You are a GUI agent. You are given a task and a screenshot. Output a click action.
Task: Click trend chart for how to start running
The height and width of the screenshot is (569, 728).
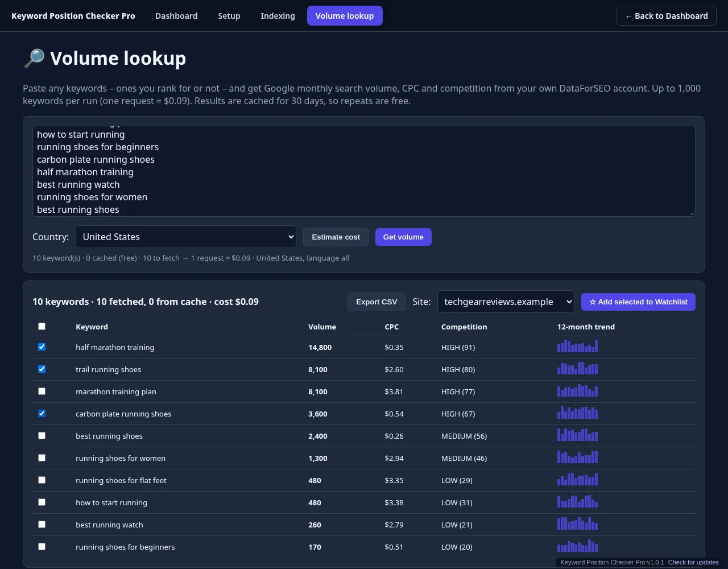577,501
